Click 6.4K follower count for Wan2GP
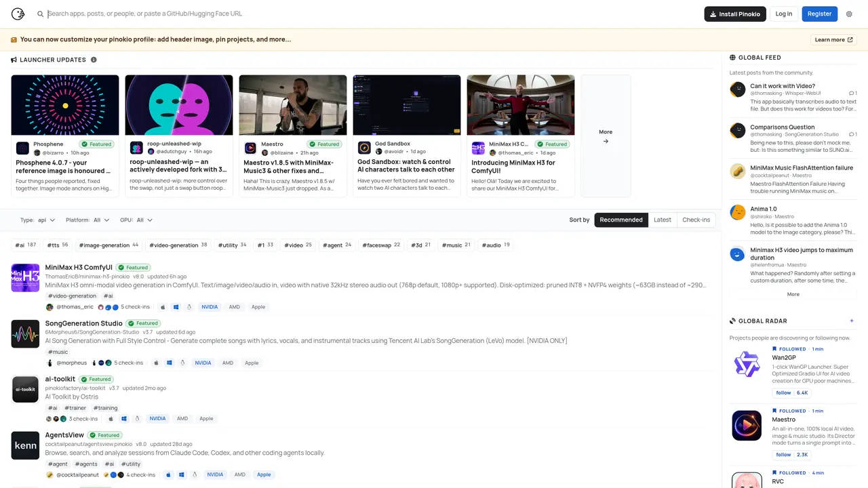 pyautogui.click(x=802, y=392)
